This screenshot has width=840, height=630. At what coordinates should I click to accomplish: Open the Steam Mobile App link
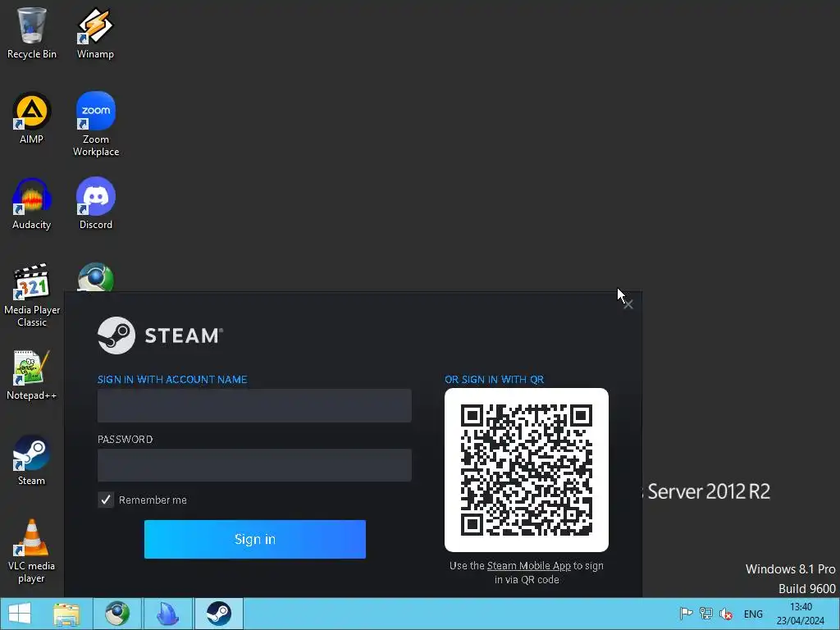[x=529, y=566]
